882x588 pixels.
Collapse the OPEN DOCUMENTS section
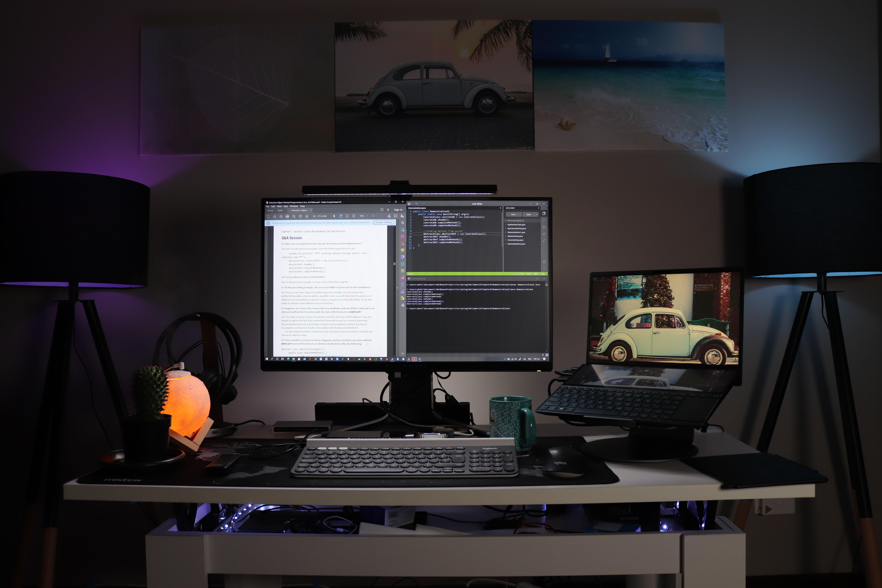pos(506,220)
